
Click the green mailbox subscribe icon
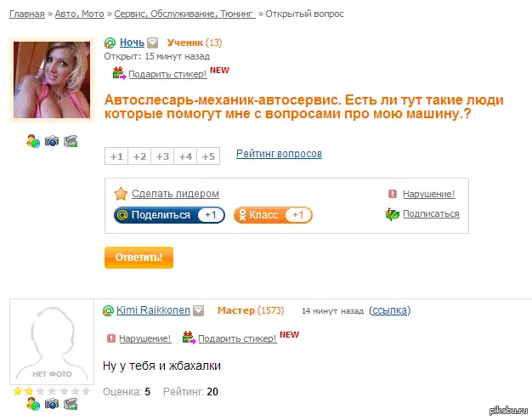coord(393,214)
